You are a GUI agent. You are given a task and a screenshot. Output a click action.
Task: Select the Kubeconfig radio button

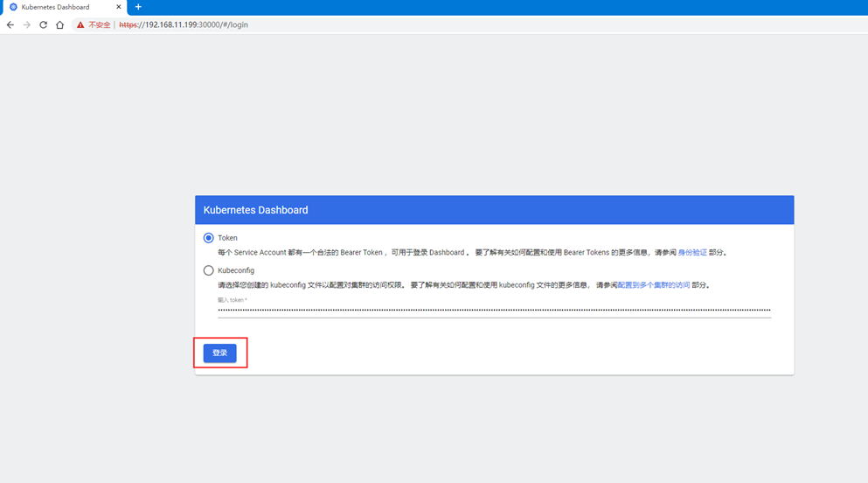[x=208, y=271]
